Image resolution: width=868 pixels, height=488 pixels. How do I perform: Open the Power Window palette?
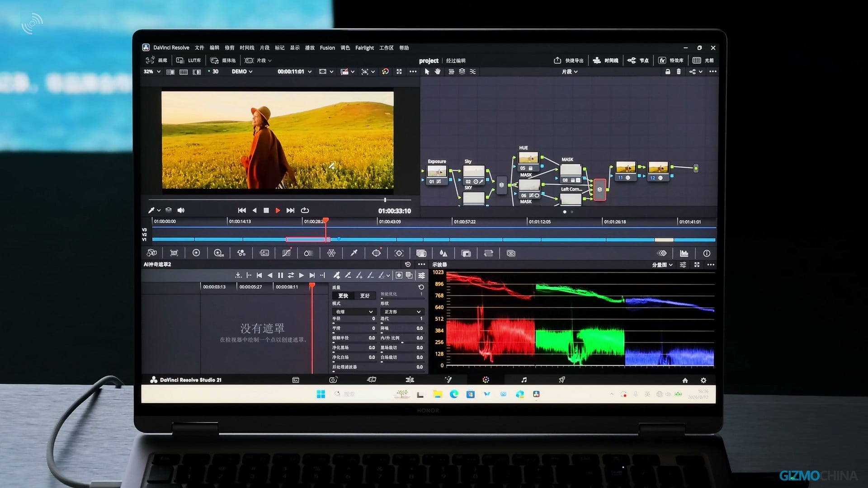click(x=376, y=253)
